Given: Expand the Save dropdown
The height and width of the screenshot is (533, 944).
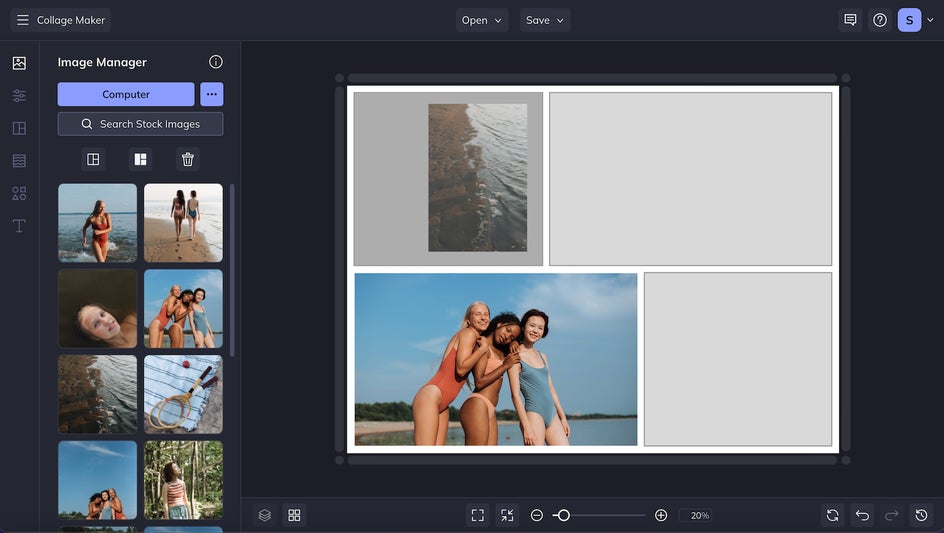Looking at the screenshot, I should [545, 20].
